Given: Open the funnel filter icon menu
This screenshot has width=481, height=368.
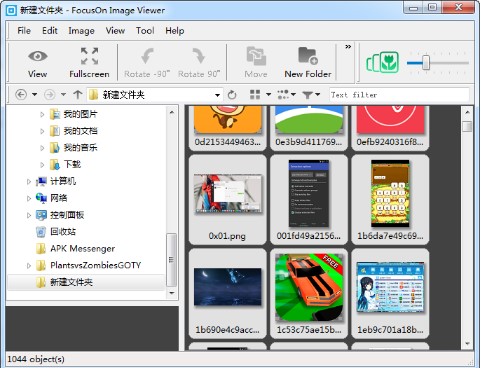Looking at the screenshot, I should click(311, 95).
